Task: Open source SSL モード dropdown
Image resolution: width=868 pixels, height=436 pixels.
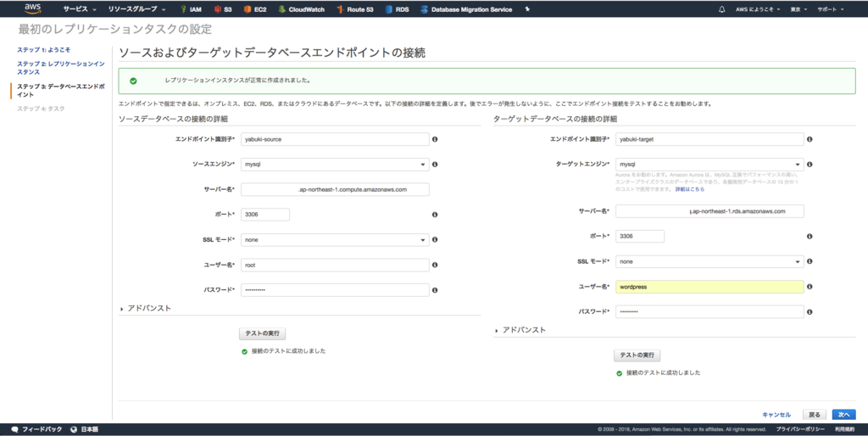Action: click(x=335, y=240)
